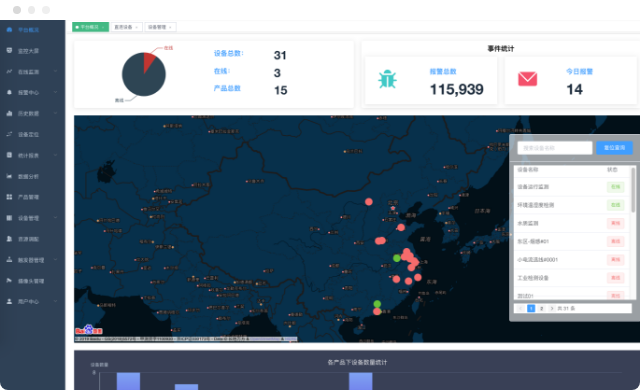The height and width of the screenshot is (390, 640).
Task: Select the green 平台概况 tab
Action: (90, 27)
